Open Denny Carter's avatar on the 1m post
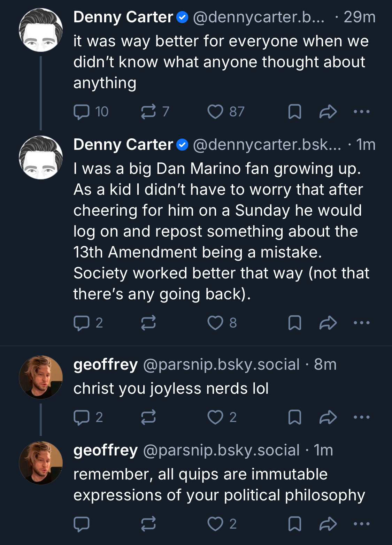Screen dimensions: 392x545 point(41,158)
